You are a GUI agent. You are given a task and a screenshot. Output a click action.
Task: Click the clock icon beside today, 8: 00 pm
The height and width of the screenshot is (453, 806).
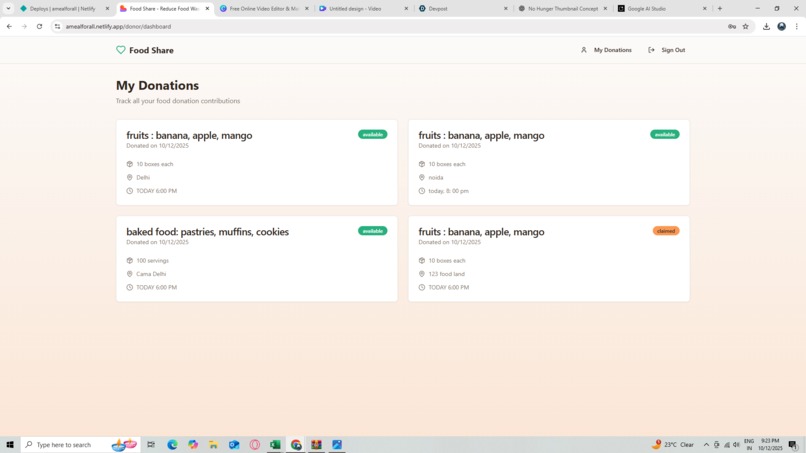point(422,191)
